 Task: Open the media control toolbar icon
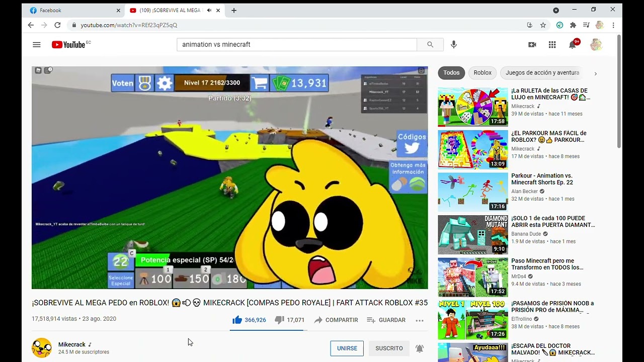pos(586,25)
